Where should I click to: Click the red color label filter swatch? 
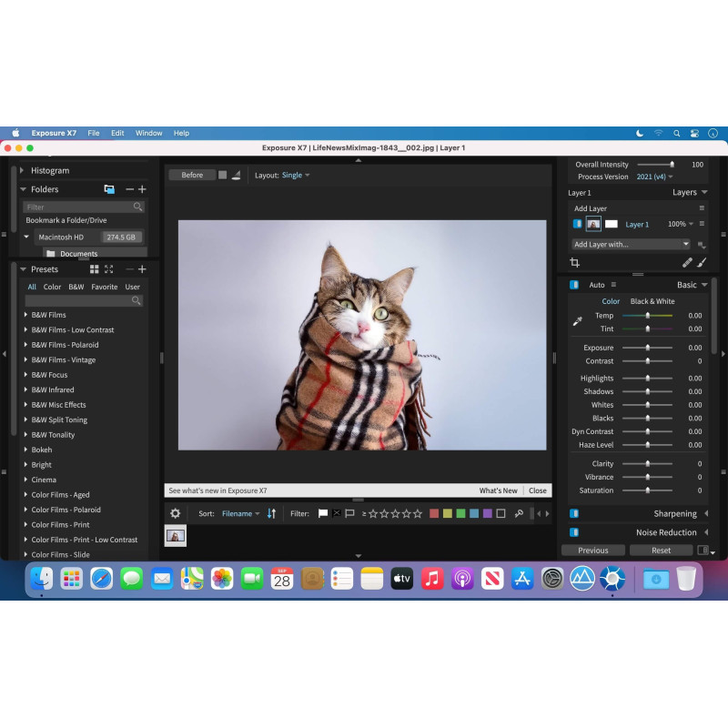(x=434, y=513)
